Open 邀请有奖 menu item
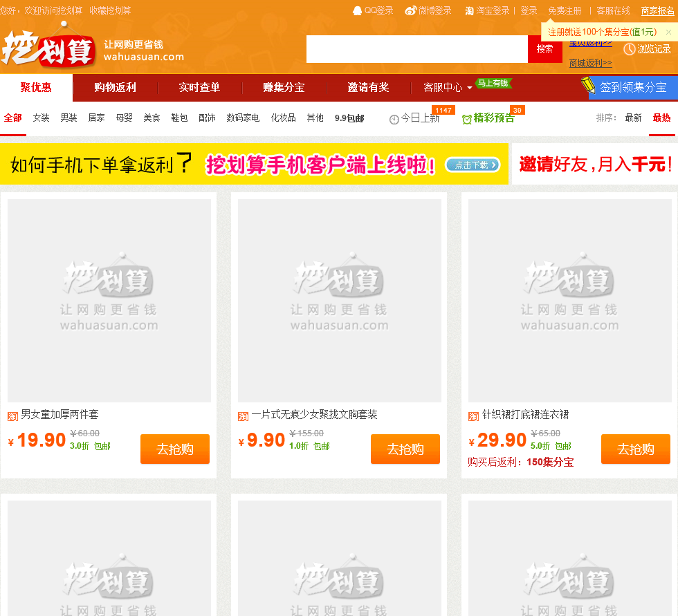Screen dimensions: 678x616 point(368,87)
